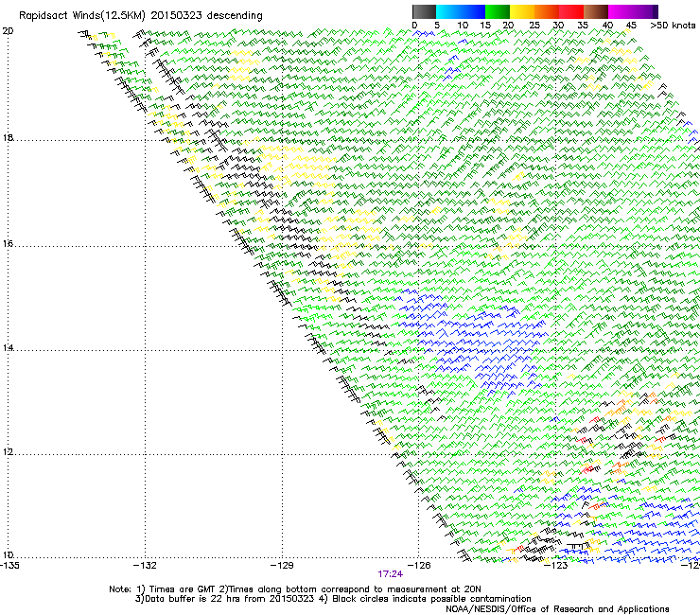700x615 pixels.
Task: Click the blue 5-15 knots legend swatch
Action: click(461, 11)
